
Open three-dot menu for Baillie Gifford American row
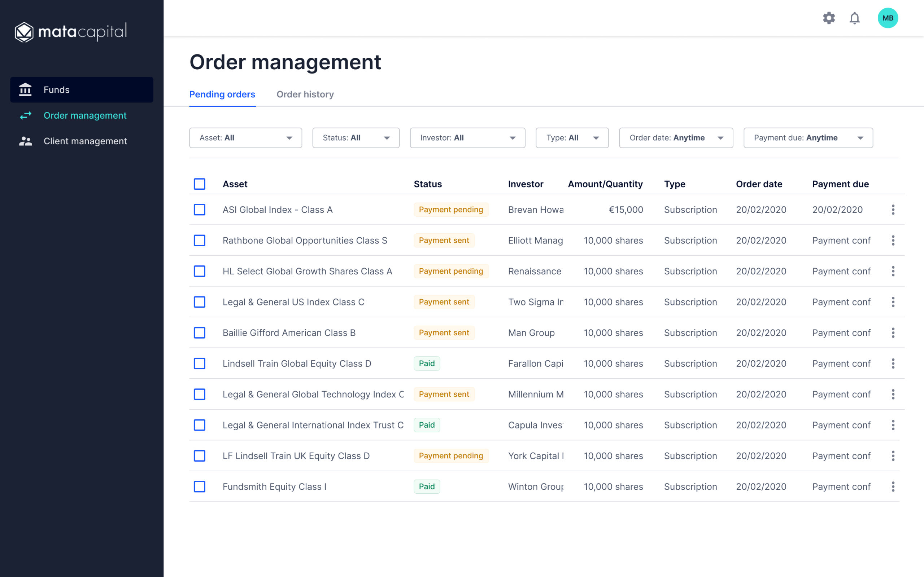(x=893, y=333)
